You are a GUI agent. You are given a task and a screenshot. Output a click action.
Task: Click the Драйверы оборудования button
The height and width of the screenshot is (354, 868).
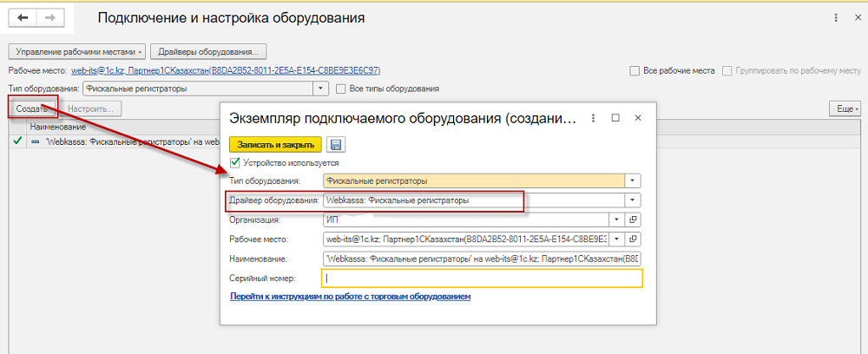208,51
